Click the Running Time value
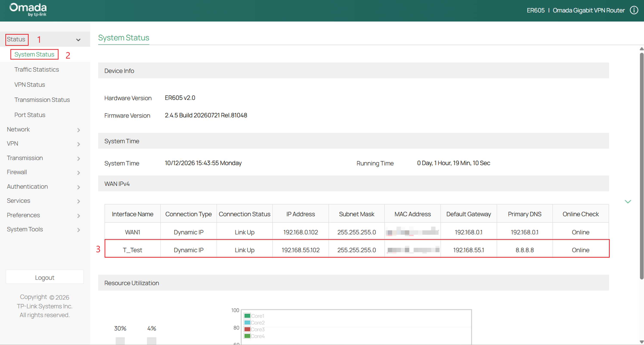644x345 pixels. [454, 163]
